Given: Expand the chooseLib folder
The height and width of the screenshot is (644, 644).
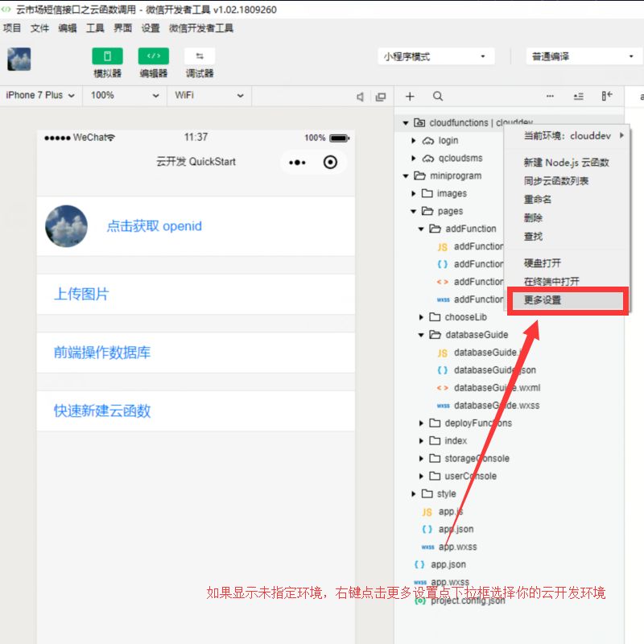Looking at the screenshot, I should point(421,317).
